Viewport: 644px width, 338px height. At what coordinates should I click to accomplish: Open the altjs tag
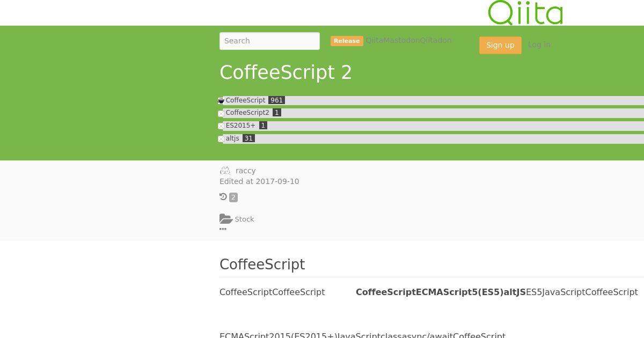[x=232, y=138]
